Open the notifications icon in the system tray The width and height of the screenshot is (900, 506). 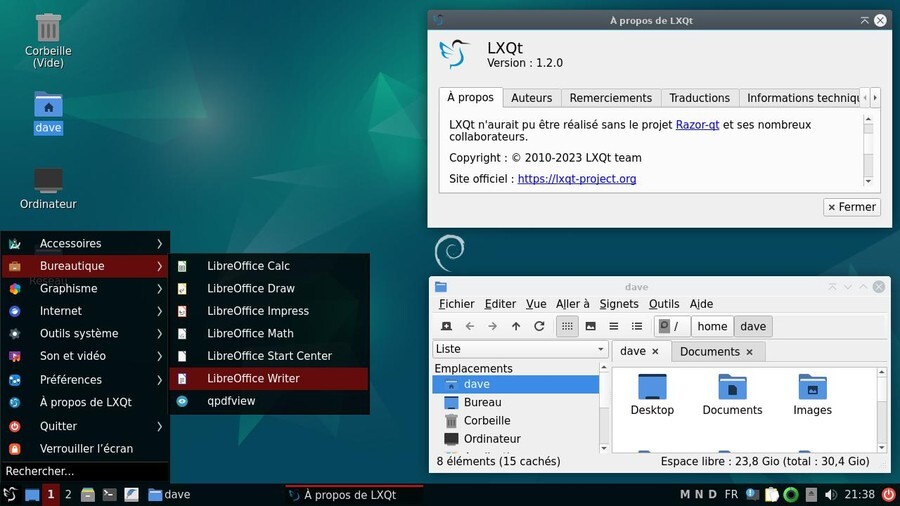(x=752, y=495)
